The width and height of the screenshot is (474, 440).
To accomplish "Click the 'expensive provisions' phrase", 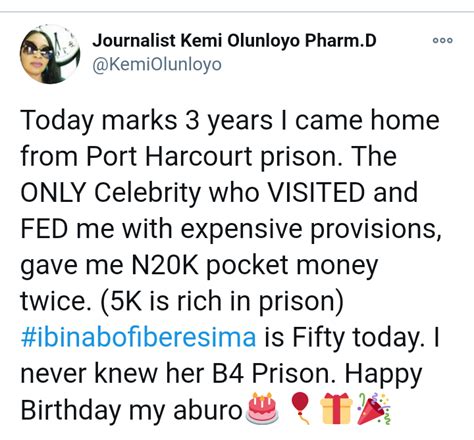I will coord(311,230).
